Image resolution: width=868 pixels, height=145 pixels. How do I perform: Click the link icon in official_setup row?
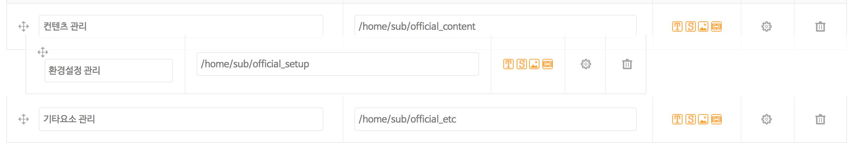tap(548, 64)
